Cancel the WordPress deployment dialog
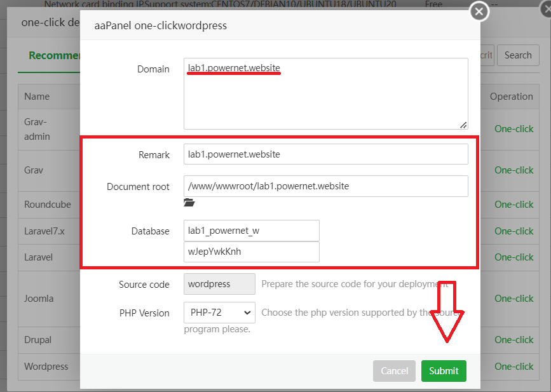551x392 pixels. tap(394, 371)
